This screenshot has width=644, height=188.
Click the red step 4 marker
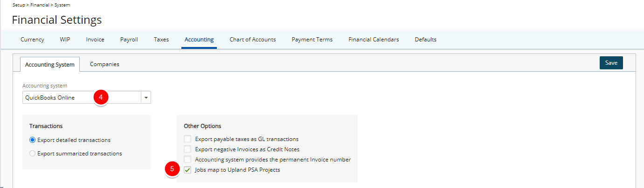[x=101, y=97]
